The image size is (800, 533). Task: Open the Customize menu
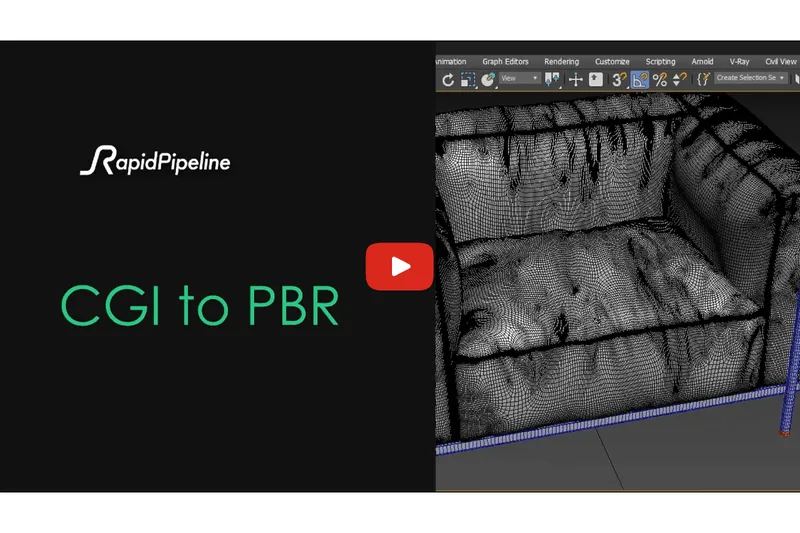pos(612,62)
